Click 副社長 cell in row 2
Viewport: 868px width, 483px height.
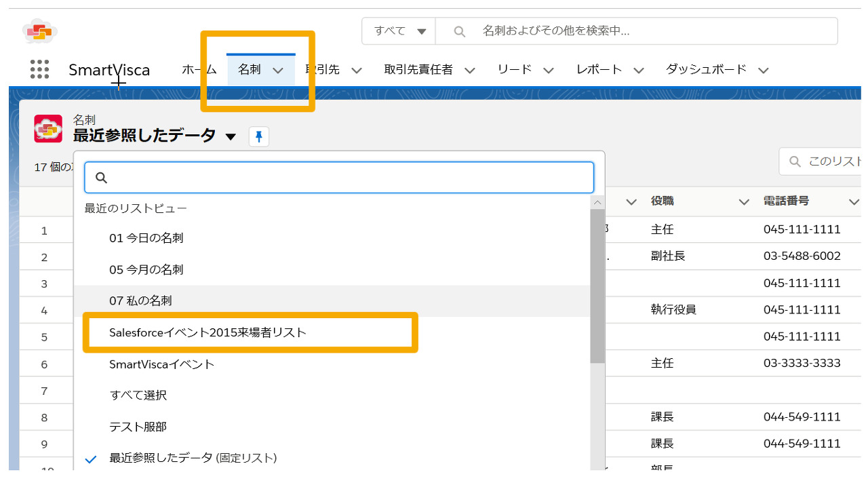(x=668, y=256)
